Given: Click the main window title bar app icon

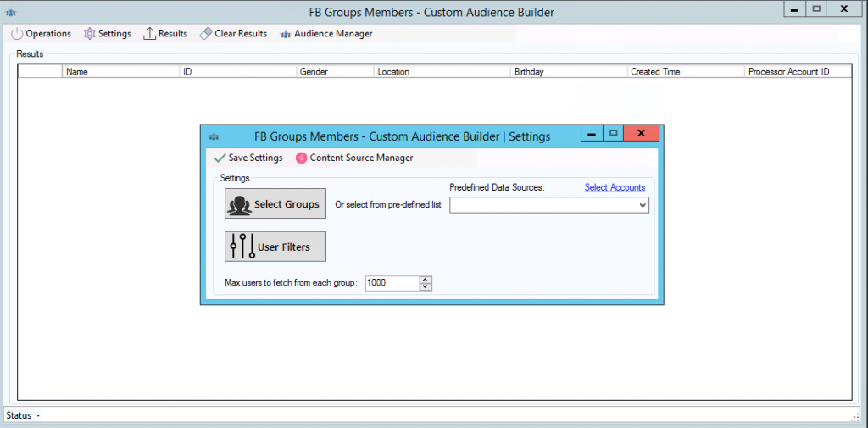Looking at the screenshot, I should [x=11, y=12].
